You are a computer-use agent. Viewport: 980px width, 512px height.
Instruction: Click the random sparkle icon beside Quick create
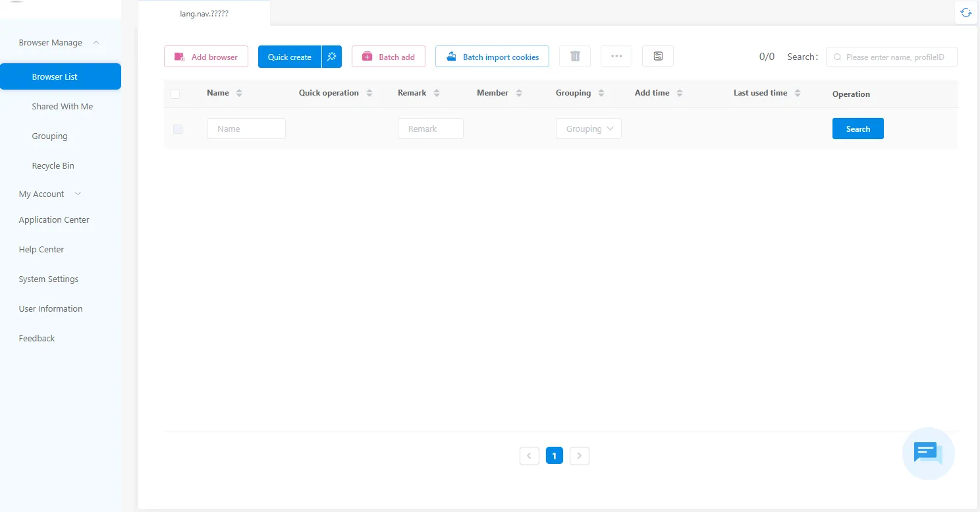(332, 57)
